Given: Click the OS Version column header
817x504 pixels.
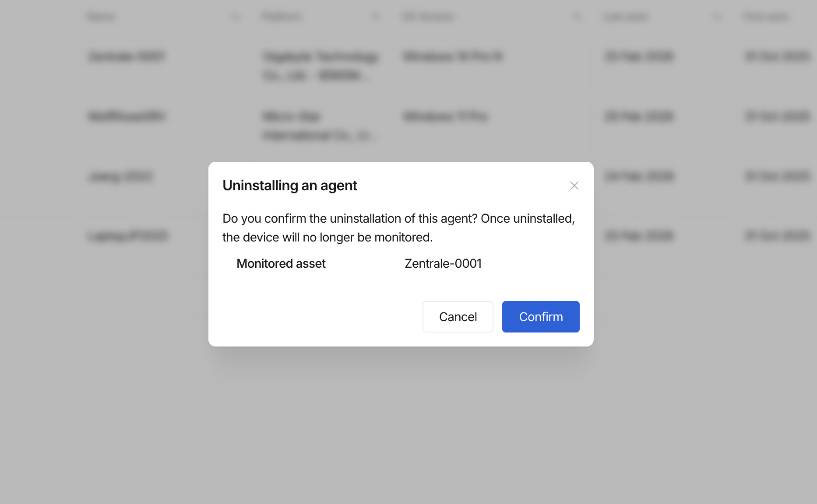Looking at the screenshot, I should (x=428, y=17).
